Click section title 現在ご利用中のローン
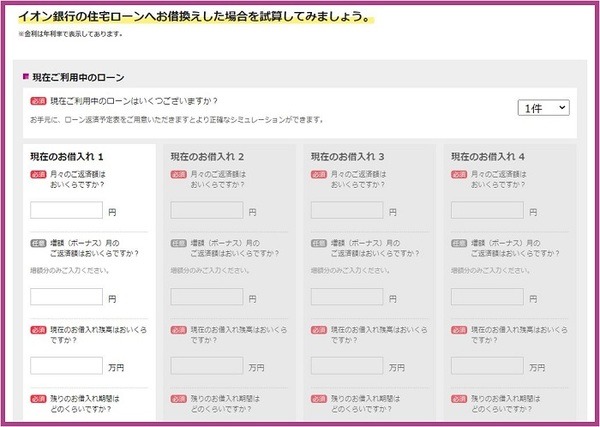The width and height of the screenshot is (600, 427). [78, 78]
